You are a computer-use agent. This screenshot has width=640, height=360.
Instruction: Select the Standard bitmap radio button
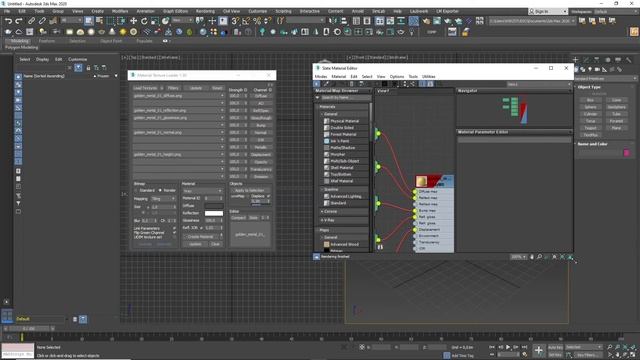pyautogui.click(x=136, y=190)
